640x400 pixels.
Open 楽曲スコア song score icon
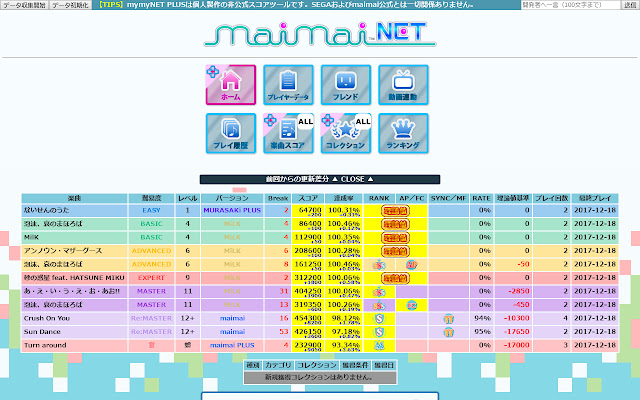click(289, 133)
